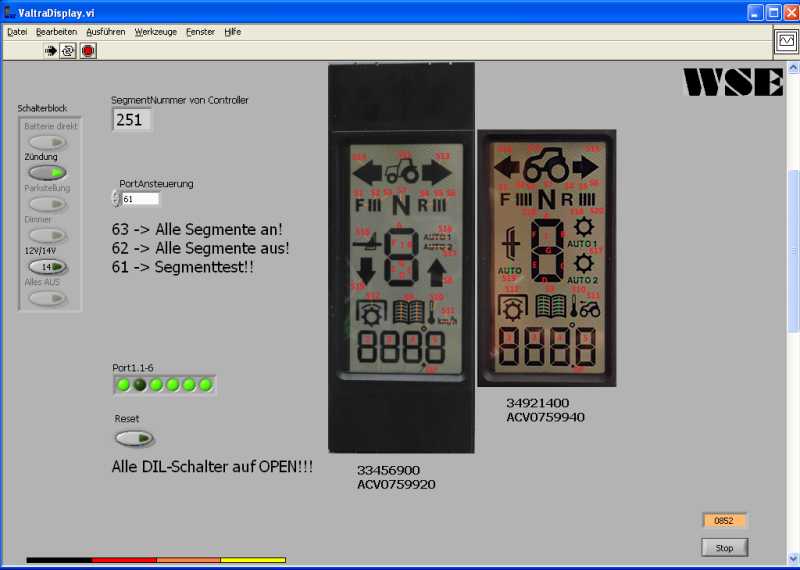This screenshot has height=570, width=800.
Task: Click the left display image 33456900
Action: (402, 258)
